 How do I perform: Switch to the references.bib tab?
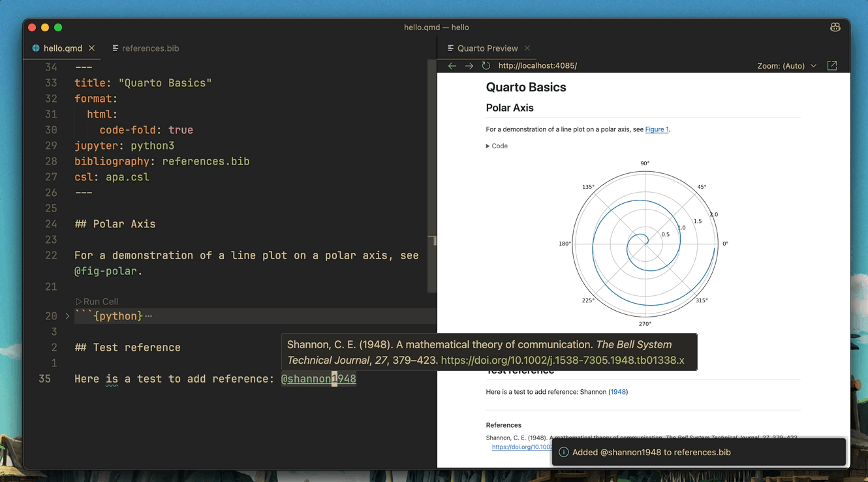coord(146,48)
